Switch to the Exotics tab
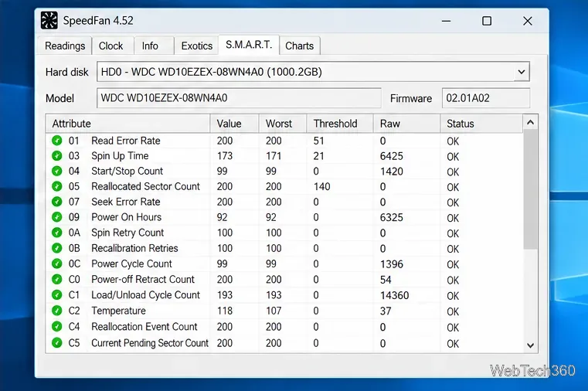Screen dimensions: 588x391 point(197,46)
